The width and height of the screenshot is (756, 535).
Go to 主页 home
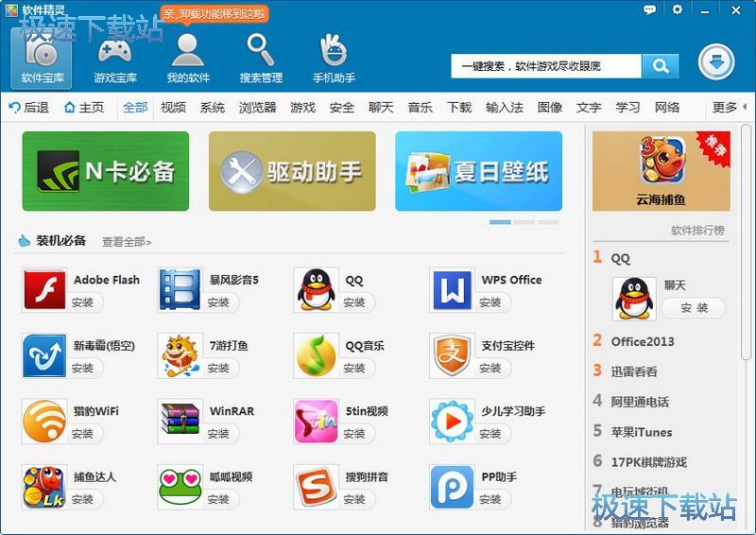point(84,107)
